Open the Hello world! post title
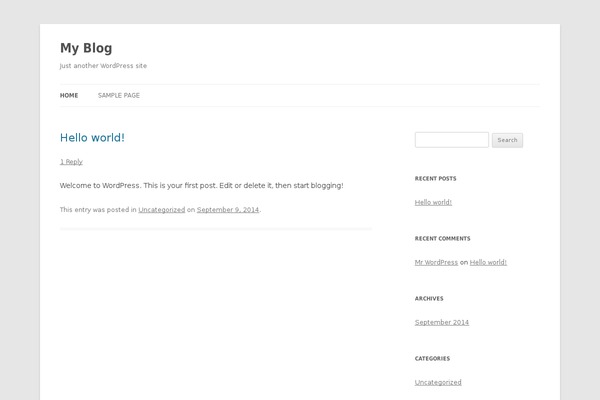 coord(92,137)
